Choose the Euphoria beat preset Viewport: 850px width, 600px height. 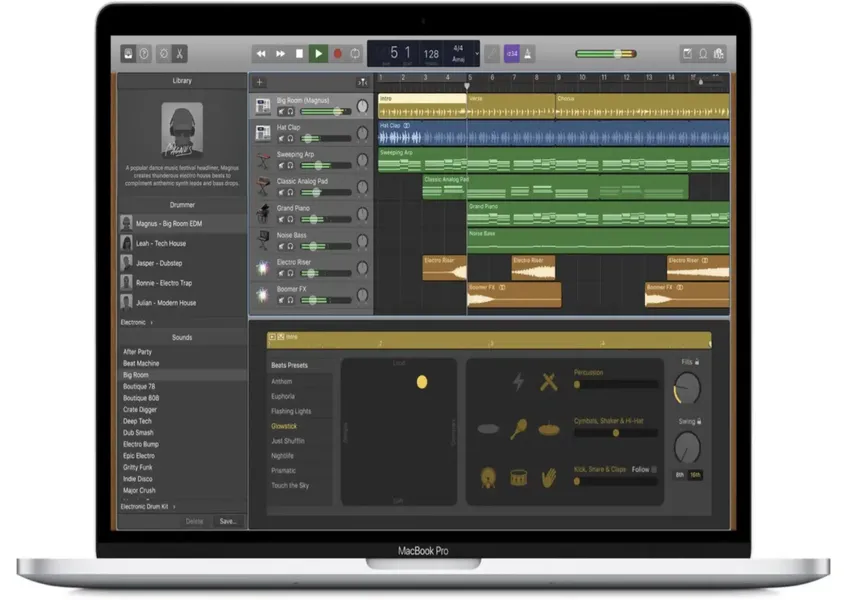coord(283,396)
